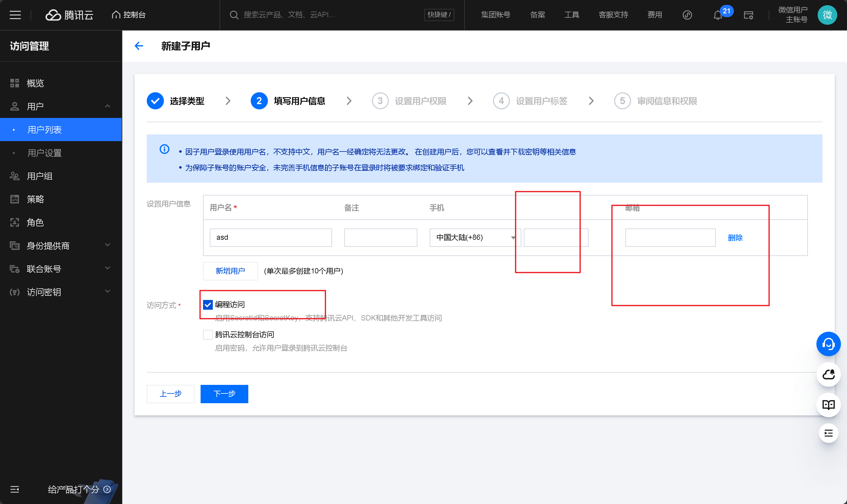Open 策略 in the sidebar menu
Viewport: 847px width, 504px height.
point(35,199)
